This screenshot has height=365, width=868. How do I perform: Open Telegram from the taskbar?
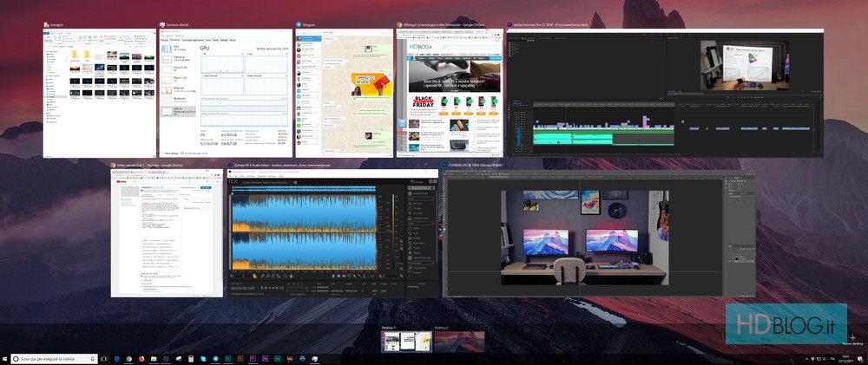click(x=215, y=359)
